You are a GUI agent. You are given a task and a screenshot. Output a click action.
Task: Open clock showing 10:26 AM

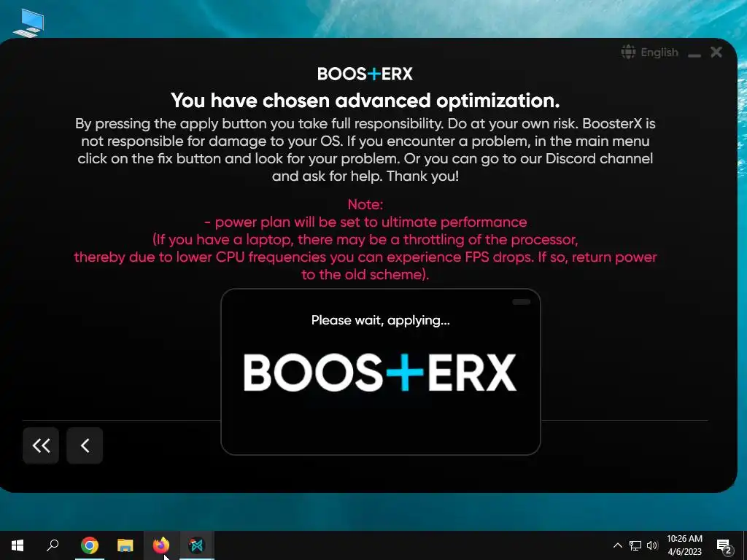coord(684,545)
